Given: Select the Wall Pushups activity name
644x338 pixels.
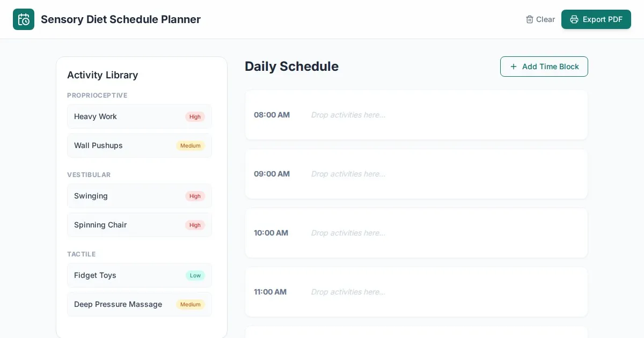Looking at the screenshot, I should click(98, 145).
